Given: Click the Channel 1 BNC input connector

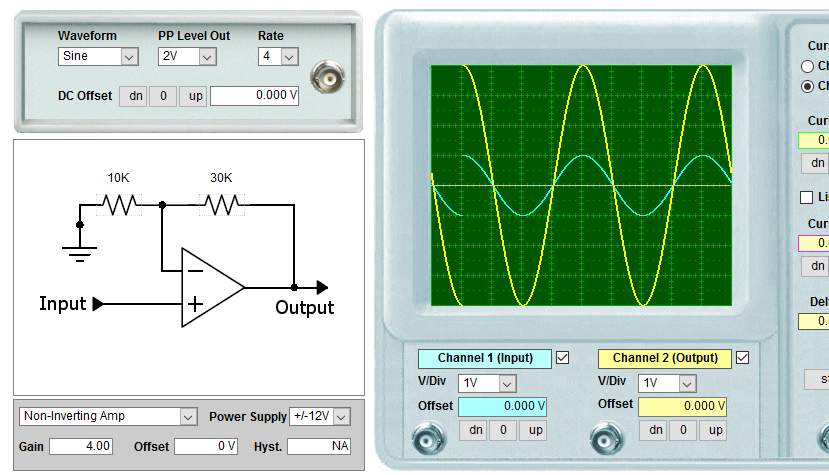Looking at the screenshot, I should coord(429,437).
